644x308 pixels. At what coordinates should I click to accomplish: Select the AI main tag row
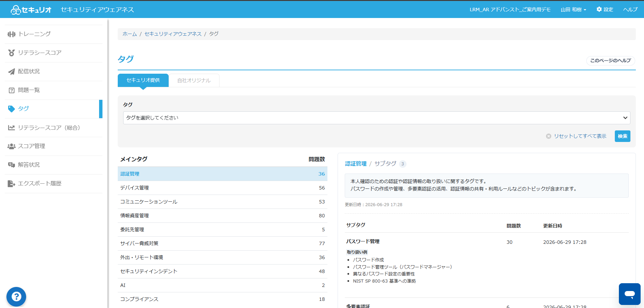click(223, 285)
